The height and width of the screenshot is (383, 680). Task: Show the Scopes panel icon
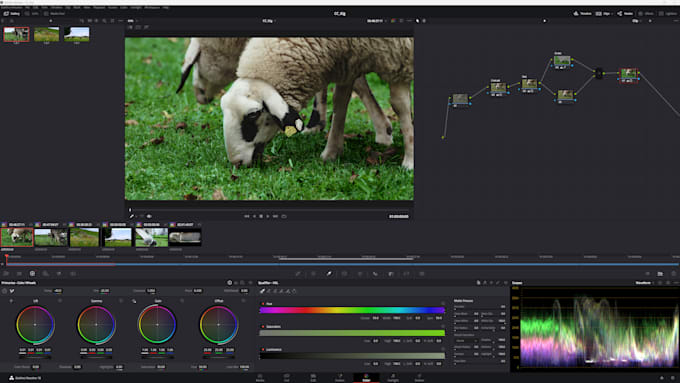click(660, 274)
